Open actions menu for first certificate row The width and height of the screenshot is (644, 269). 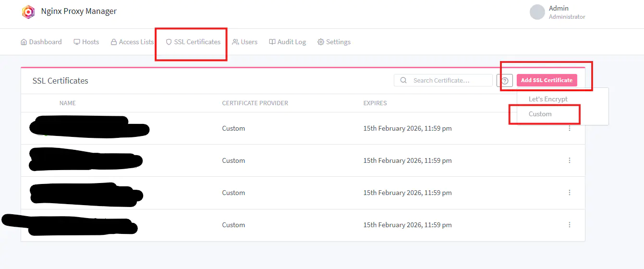570,128
